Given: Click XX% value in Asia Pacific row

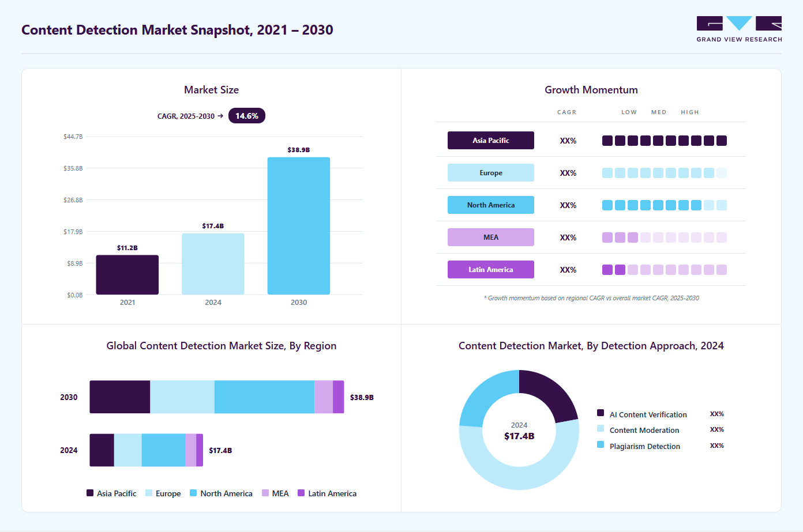Looking at the screenshot, I should [568, 141].
